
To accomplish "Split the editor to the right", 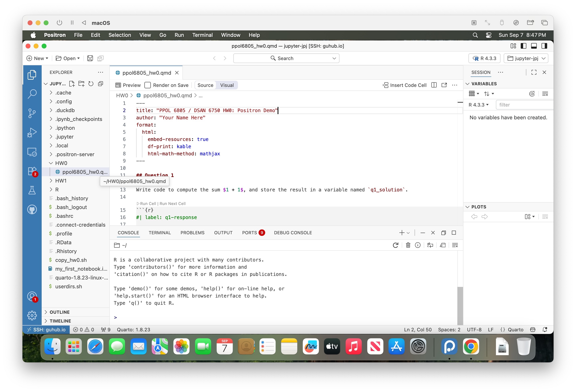I will (434, 85).
